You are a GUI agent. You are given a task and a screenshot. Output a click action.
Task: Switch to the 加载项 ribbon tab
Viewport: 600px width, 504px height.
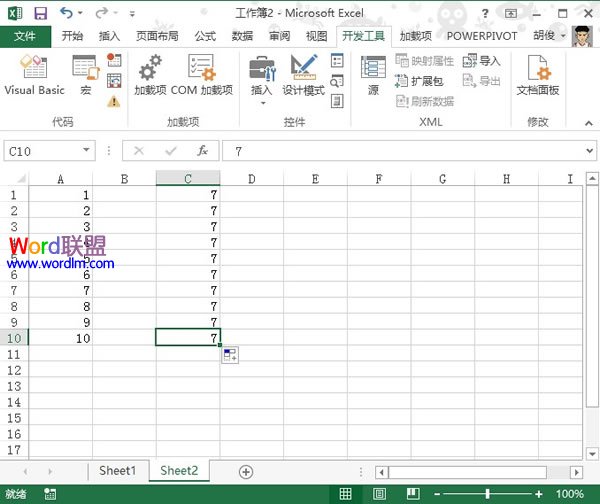pyautogui.click(x=416, y=36)
